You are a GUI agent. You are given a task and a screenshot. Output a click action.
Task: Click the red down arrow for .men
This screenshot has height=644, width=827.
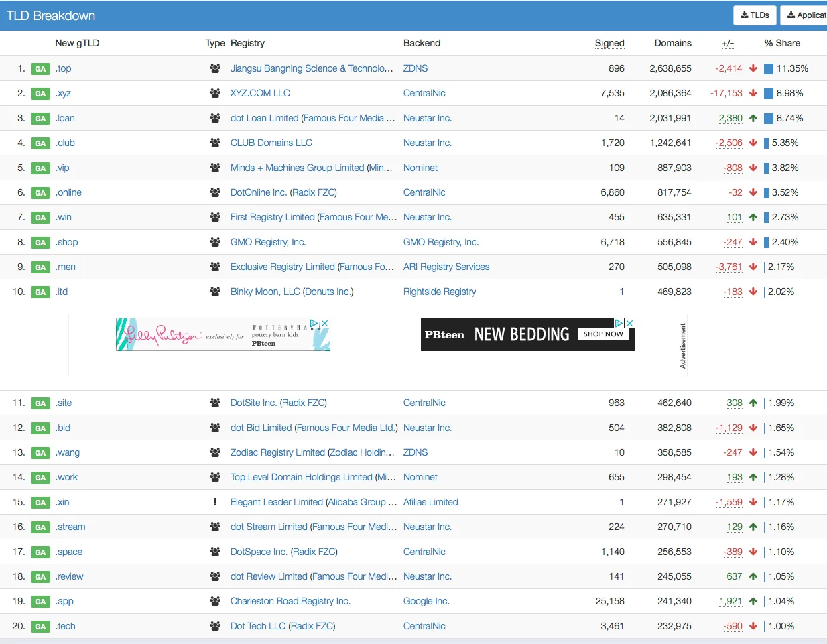(x=753, y=267)
